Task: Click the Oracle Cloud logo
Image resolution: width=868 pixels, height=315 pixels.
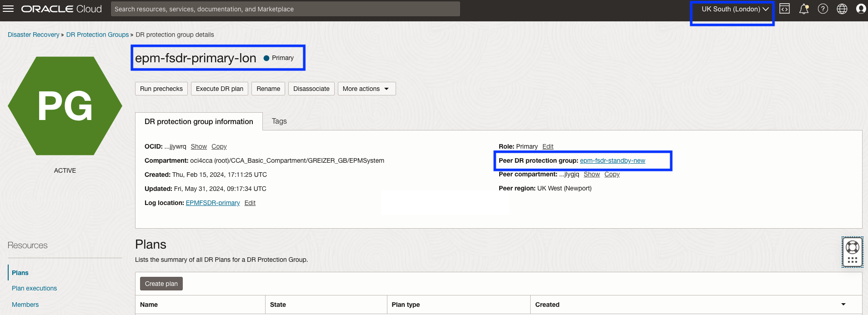Action: tap(61, 9)
